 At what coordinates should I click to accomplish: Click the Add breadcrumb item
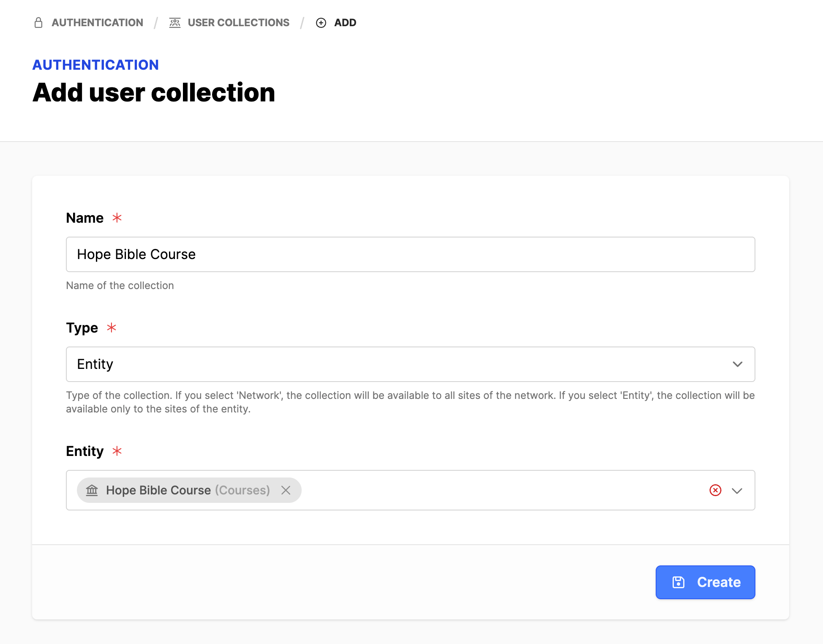pyautogui.click(x=345, y=23)
